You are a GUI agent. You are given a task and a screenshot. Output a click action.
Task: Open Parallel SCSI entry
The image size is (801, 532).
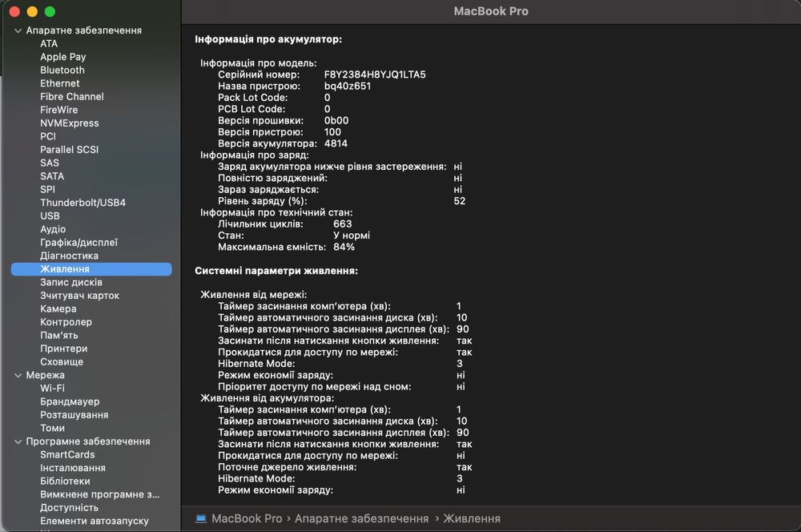(69, 151)
